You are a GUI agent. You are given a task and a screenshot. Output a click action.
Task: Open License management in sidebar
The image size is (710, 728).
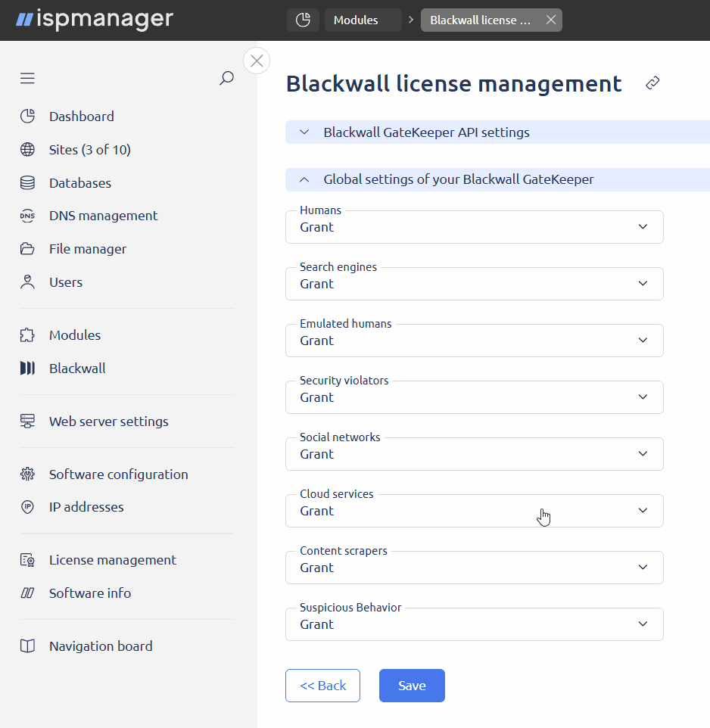tap(112, 560)
